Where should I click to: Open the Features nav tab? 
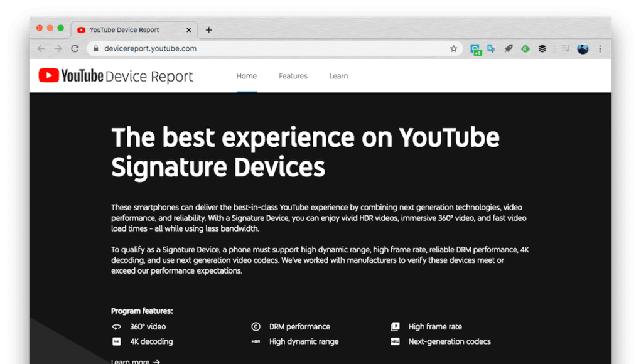(293, 76)
